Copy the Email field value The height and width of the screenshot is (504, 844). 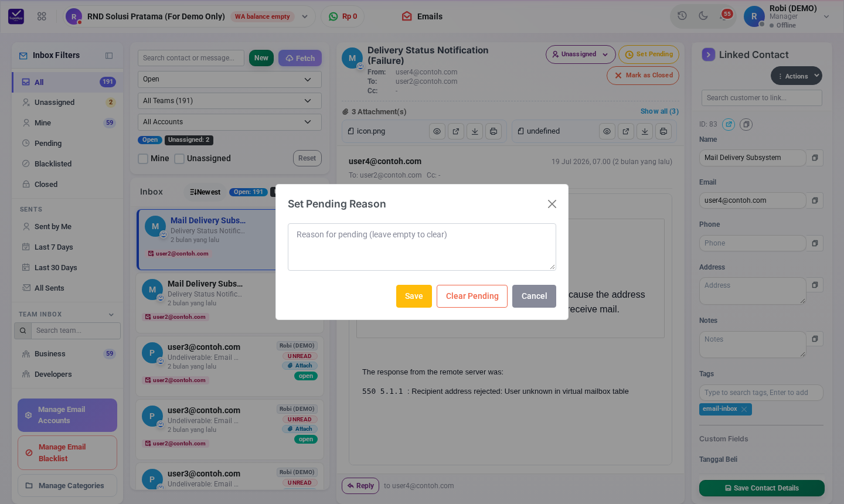pos(815,200)
